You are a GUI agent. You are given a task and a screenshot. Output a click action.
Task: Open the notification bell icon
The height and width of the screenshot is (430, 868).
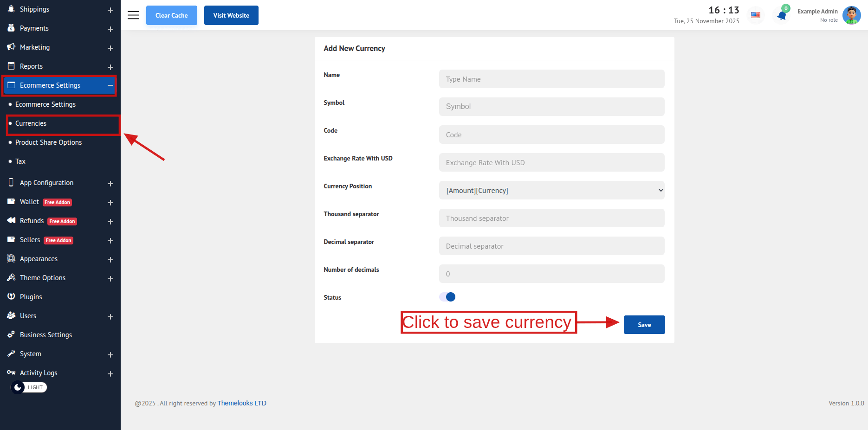(x=782, y=15)
